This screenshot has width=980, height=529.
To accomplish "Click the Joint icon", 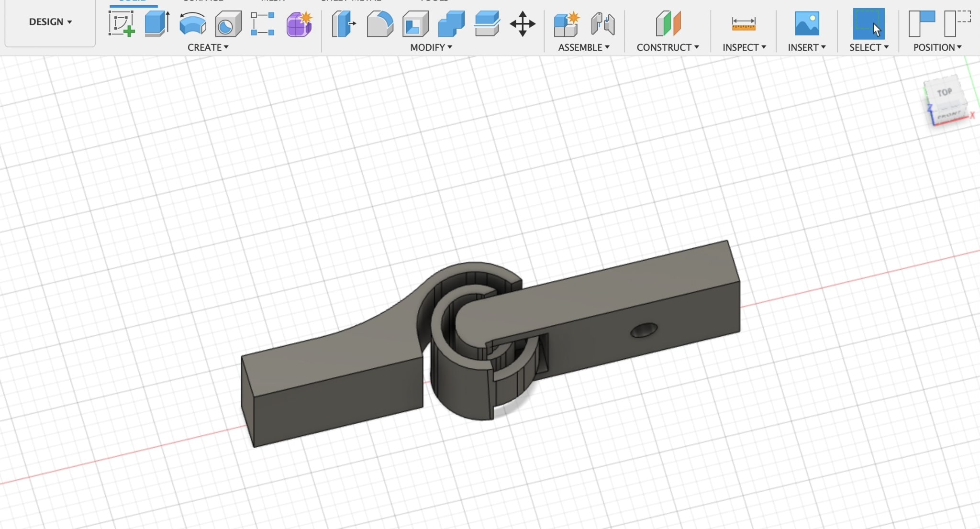I will pyautogui.click(x=603, y=23).
